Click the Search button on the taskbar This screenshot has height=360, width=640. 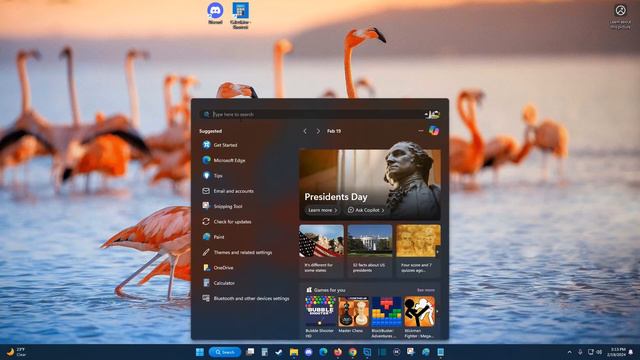tap(225, 352)
